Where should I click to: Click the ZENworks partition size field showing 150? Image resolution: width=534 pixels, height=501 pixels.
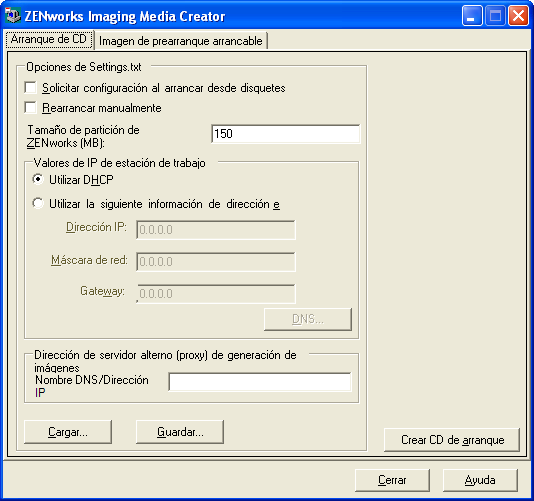tap(285, 134)
